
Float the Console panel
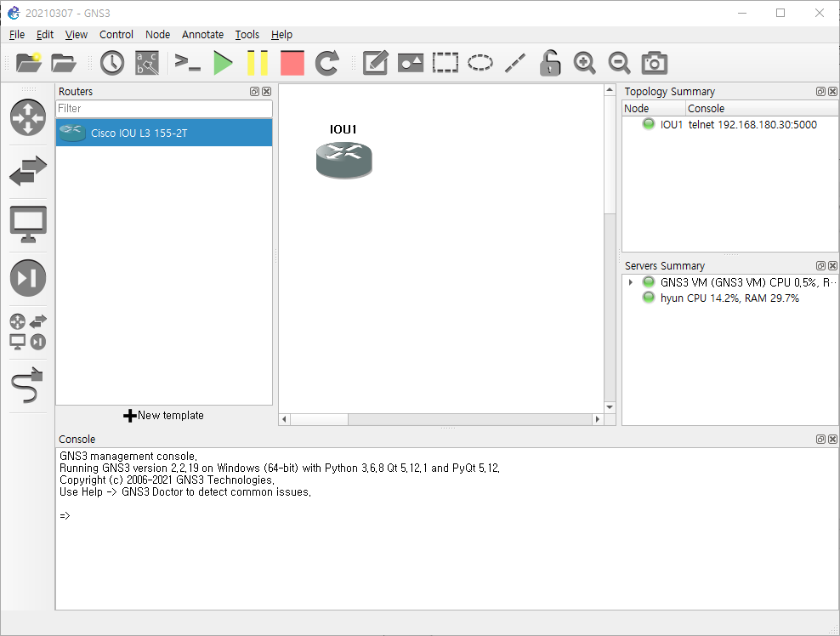[820, 440]
